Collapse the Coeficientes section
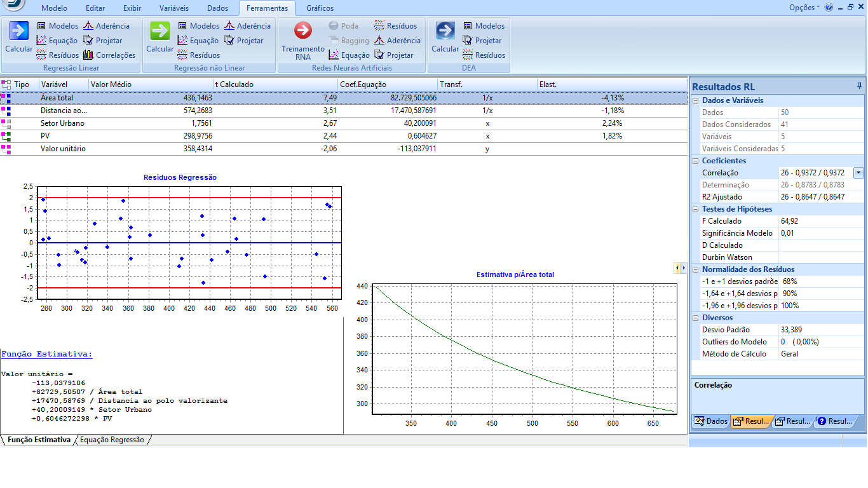868x488 pixels. pos(696,161)
